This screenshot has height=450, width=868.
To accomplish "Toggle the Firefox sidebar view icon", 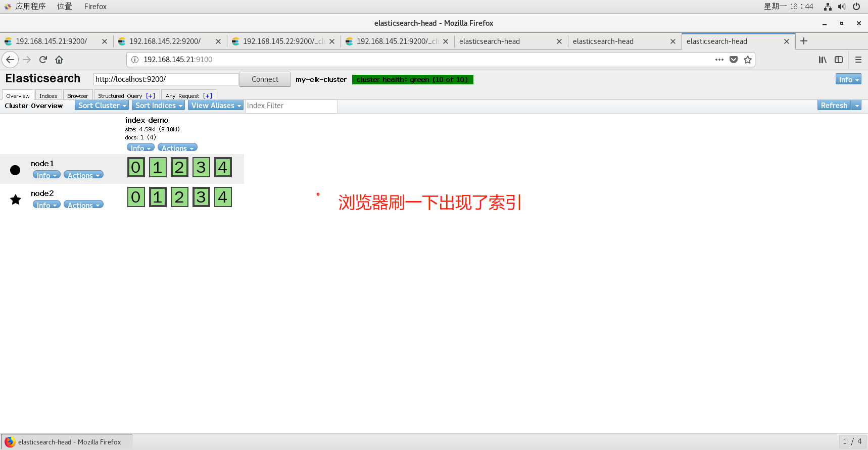I will (839, 60).
